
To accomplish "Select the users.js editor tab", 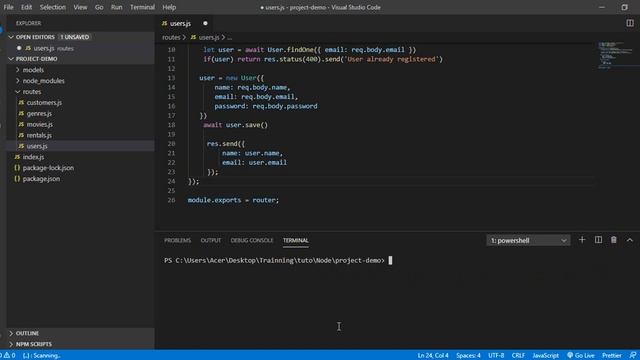I will tap(185, 23).
